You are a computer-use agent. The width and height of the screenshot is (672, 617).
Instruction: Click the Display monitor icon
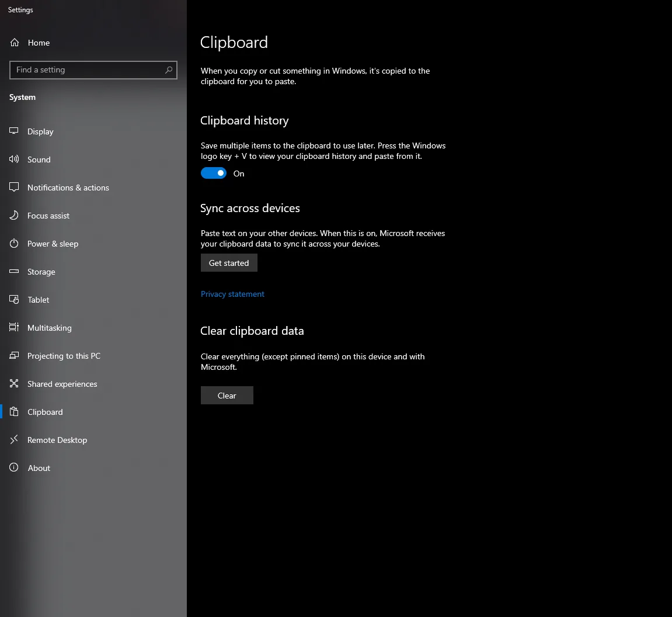point(14,131)
